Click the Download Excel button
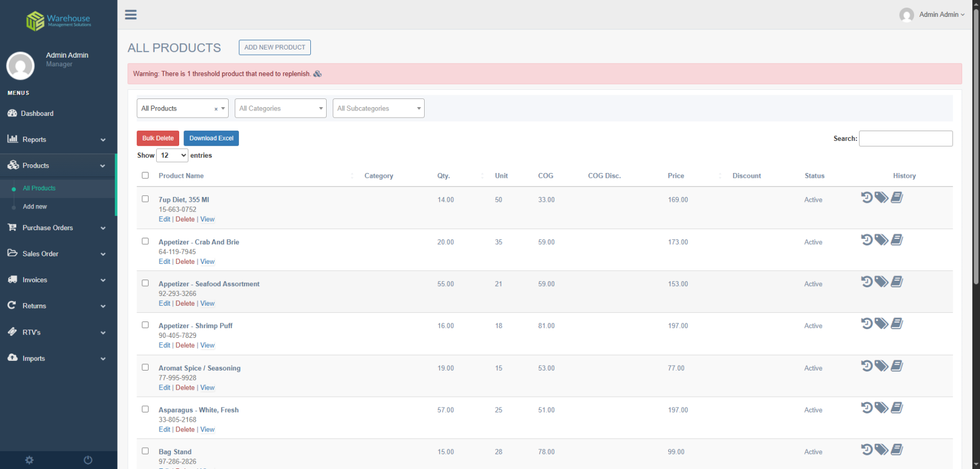The height and width of the screenshot is (469, 980). [211, 138]
